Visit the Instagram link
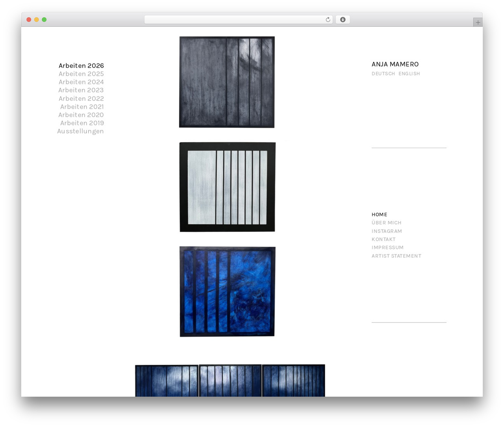The height and width of the screenshot is (427, 504). click(387, 231)
